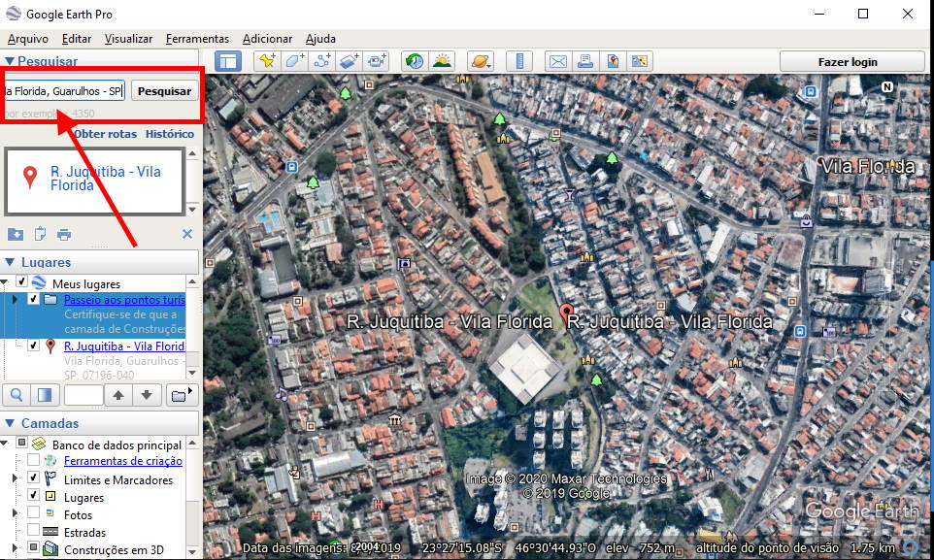Click the red pin icon in the search result

coord(30,178)
